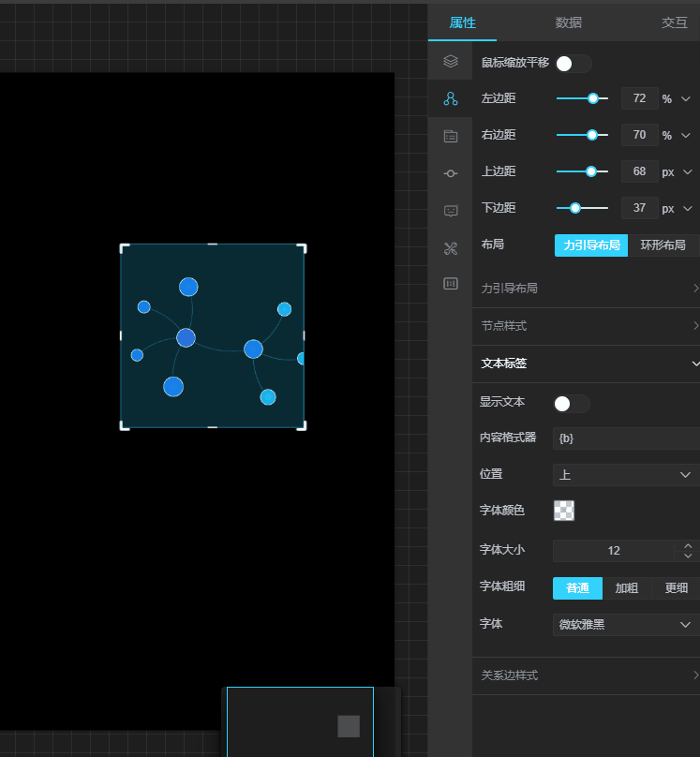Image resolution: width=700 pixels, height=757 pixels.
Task: Decrease 字体大小 with the down arrow
Action: pyautogui.click(x=688, y=556)
